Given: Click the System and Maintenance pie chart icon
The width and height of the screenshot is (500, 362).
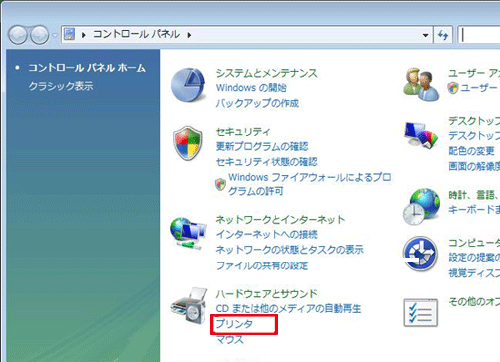Looking at the screenshot, I should (x=188, y=85).
